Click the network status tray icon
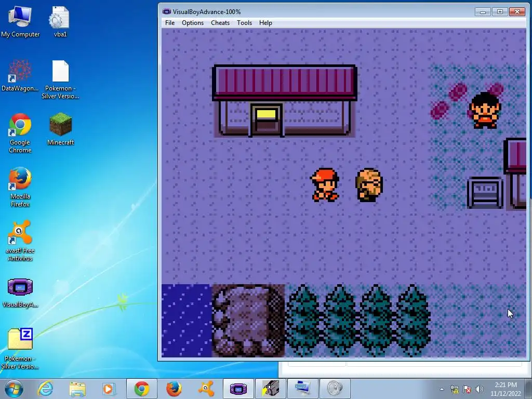532x399 pixels. 454,389
